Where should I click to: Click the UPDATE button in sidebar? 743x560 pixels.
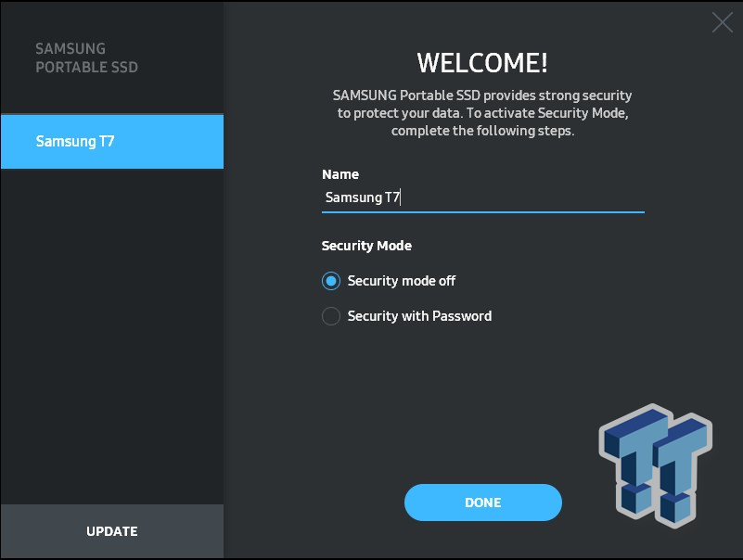click(112, 531)
